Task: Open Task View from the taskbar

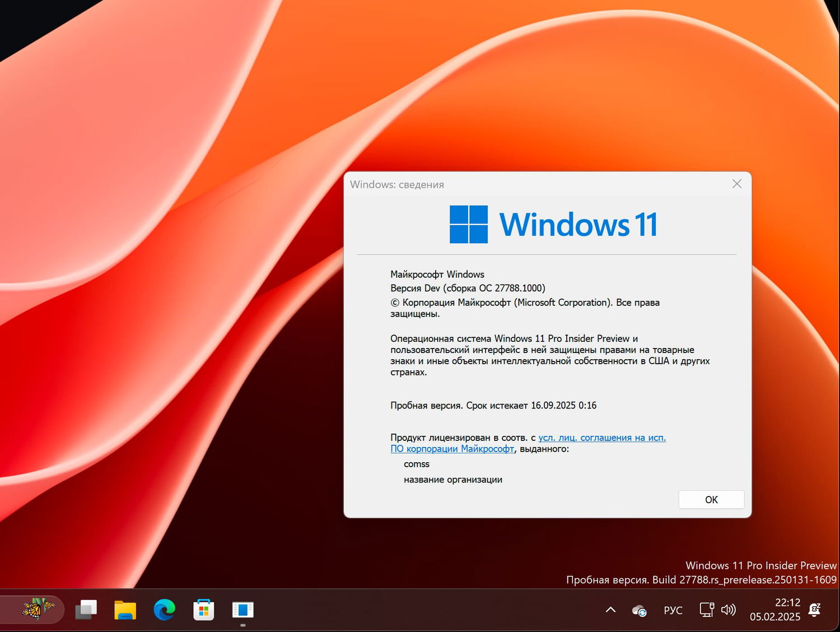Action: coord(86,610)
